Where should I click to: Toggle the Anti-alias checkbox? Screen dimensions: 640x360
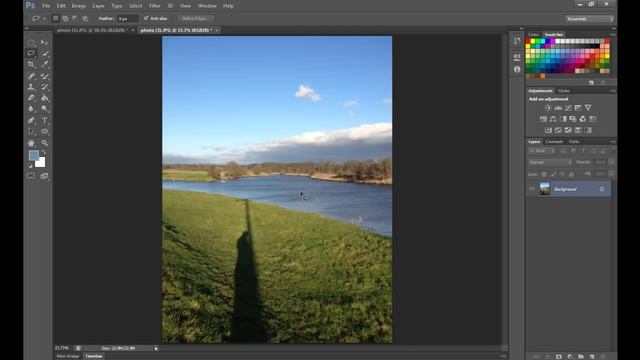[146, 18]
